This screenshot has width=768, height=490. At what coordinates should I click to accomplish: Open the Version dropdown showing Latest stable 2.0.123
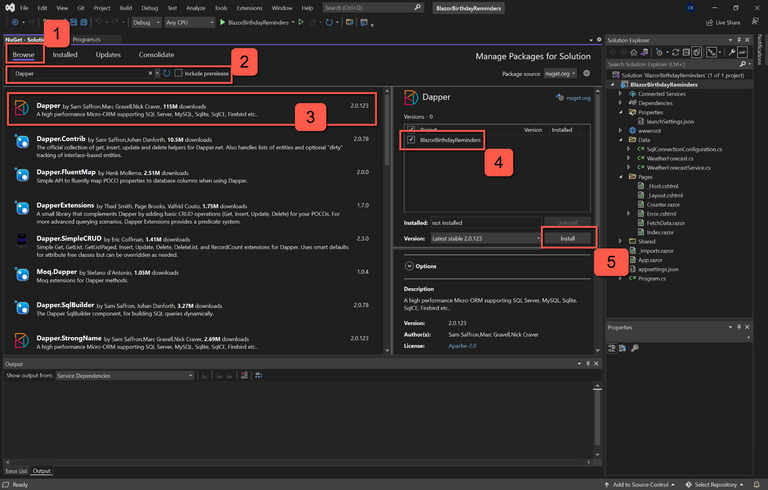[484, 239]
